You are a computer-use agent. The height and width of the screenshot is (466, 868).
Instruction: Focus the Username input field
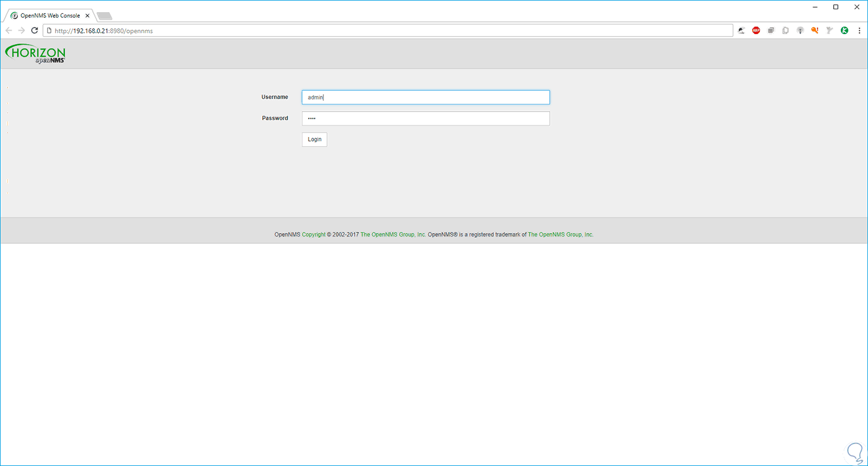tap(426, 97)
